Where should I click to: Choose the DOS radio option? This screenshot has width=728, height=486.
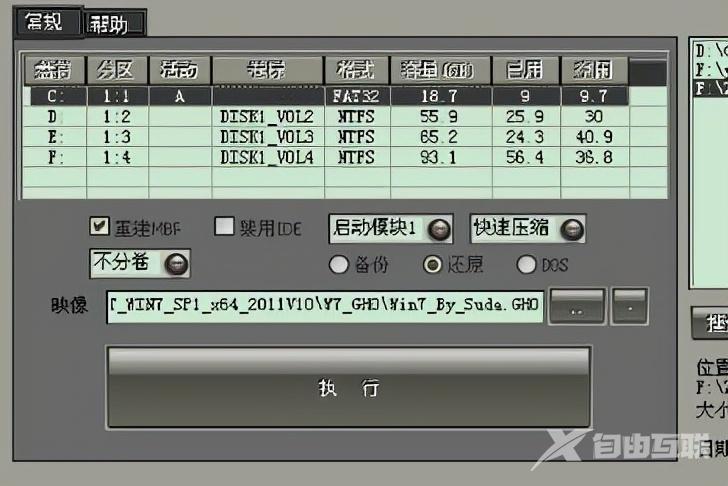(526, 265)
